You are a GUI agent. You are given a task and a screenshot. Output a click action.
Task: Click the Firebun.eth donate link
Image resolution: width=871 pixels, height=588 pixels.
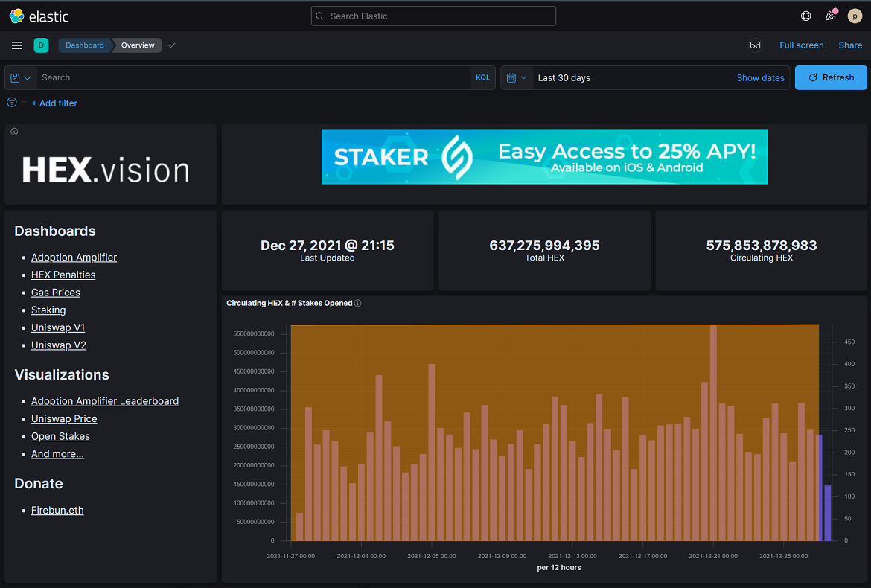[x=57, y=511]
